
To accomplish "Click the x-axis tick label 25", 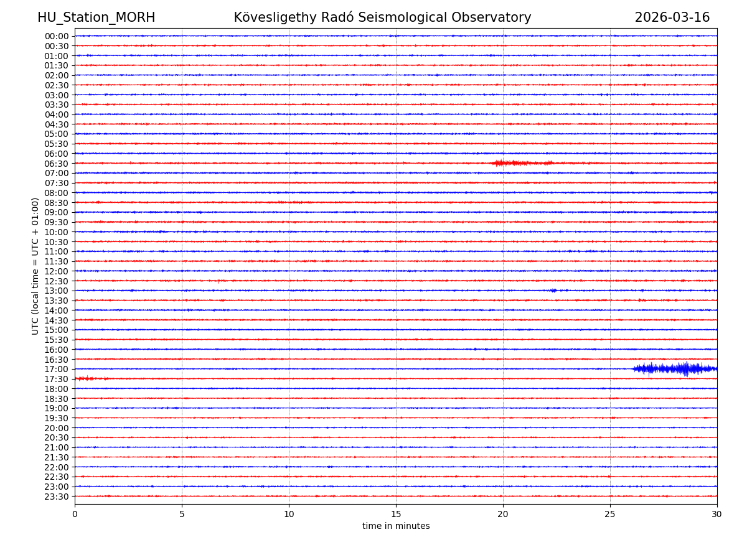I will click(x=610, y=514).
